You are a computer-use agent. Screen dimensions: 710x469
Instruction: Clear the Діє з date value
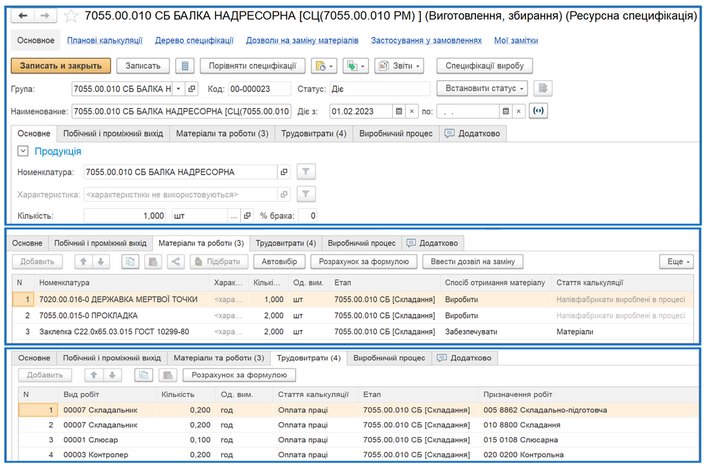click(412, 110)
